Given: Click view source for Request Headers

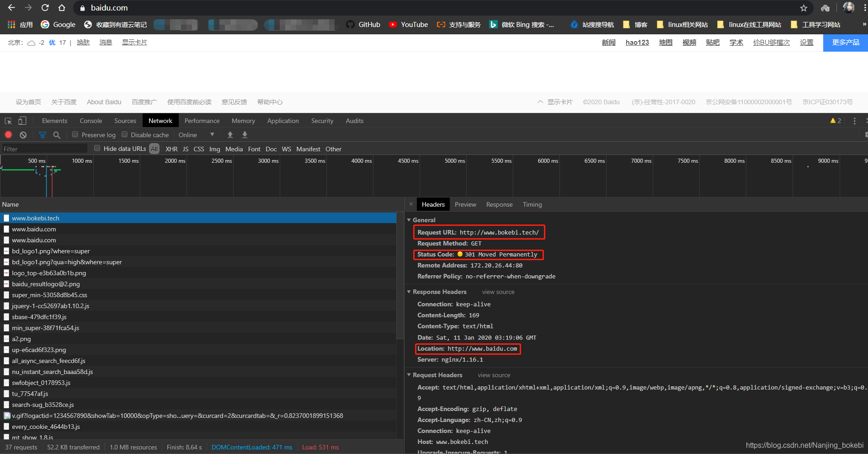Looking at the screenshot, I should click(x=494, y=375).
